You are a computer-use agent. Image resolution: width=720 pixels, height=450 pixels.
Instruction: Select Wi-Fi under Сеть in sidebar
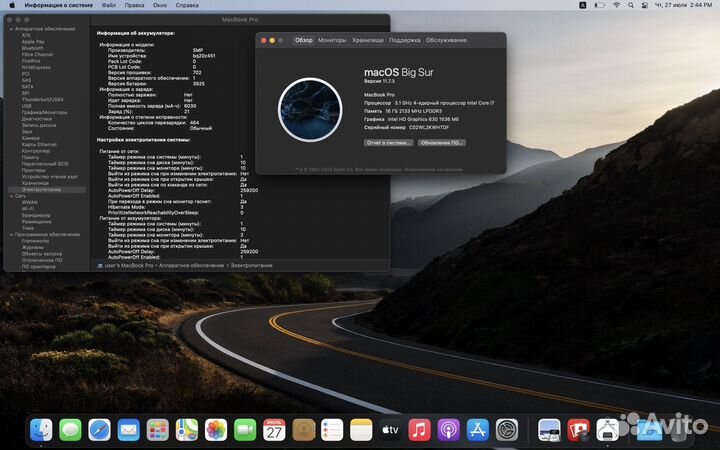[28, 209]
